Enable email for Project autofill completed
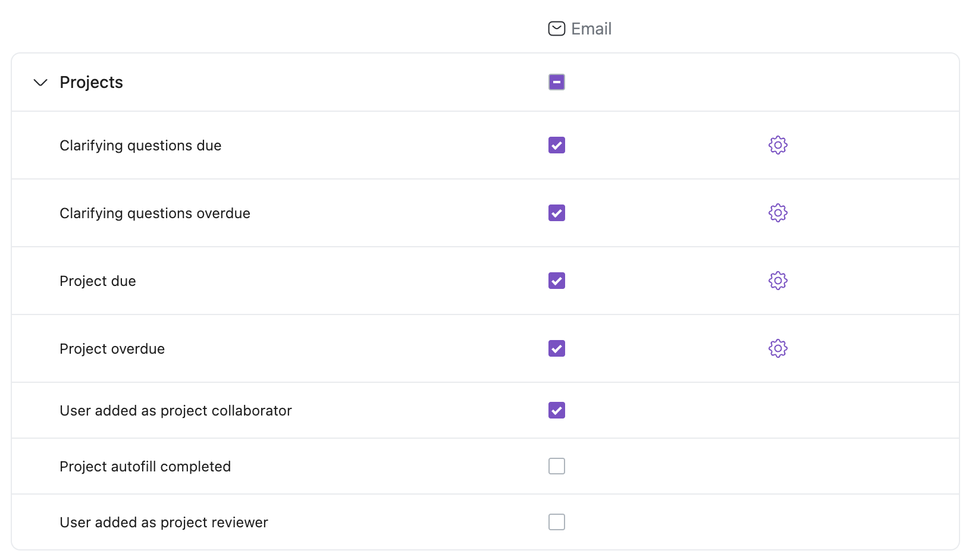Viewport: 972px width, 560px height. click(x=556, y=466)
